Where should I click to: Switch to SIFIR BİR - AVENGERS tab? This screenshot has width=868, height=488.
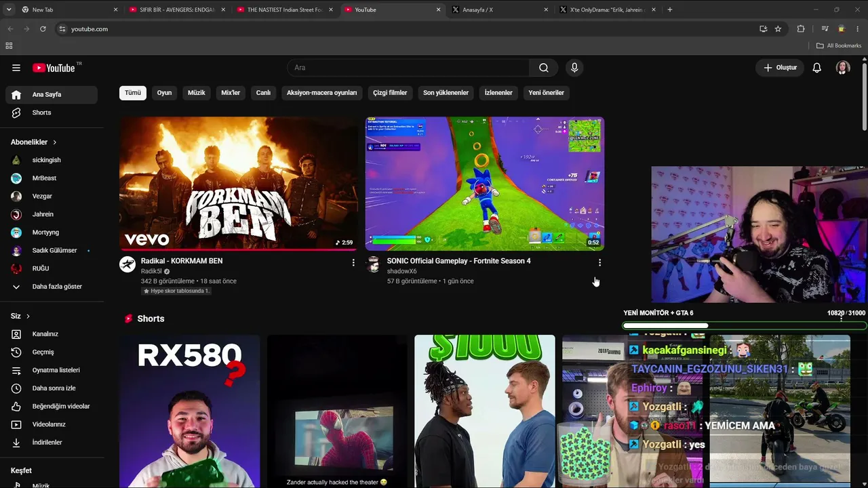tap(176, 9)
